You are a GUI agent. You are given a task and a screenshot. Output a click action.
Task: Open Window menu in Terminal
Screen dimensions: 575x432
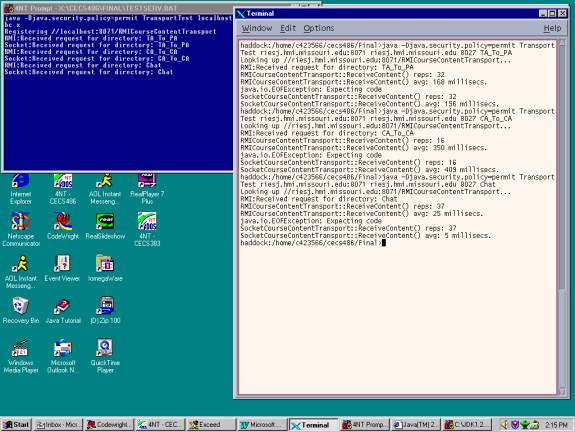tap(257, 28)
